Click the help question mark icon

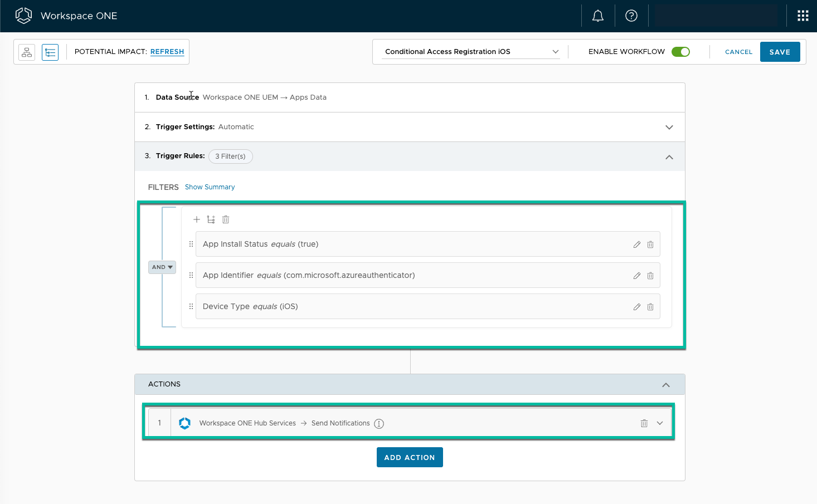[x=631, y=16]
